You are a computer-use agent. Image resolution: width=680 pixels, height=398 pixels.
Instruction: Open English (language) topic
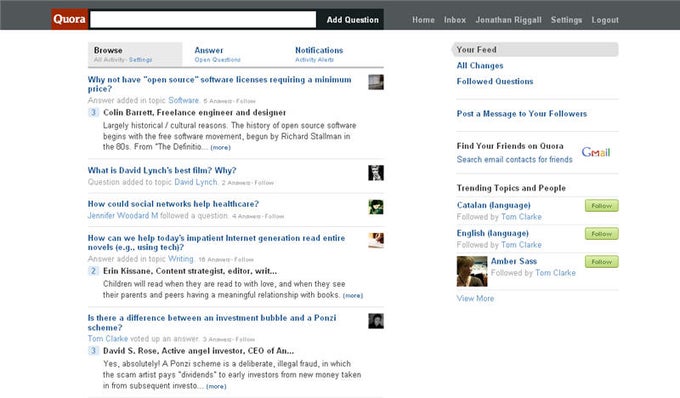493,233
